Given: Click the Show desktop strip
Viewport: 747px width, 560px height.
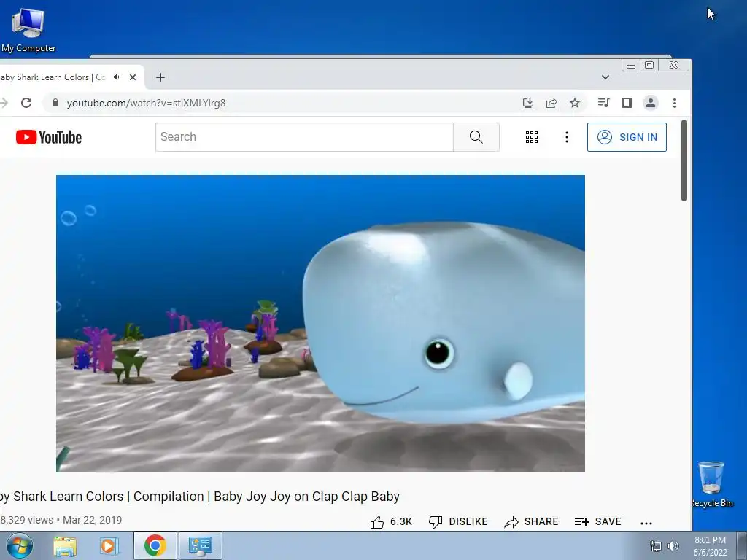Looking at the screenshot, I should pos(742,545).
